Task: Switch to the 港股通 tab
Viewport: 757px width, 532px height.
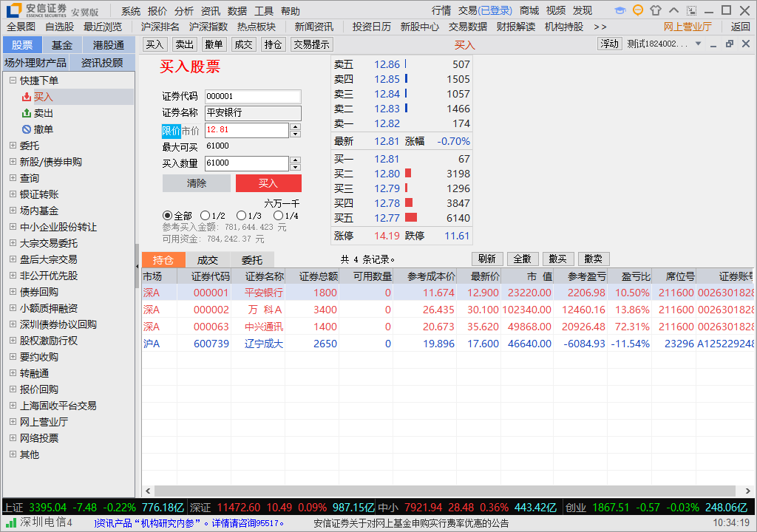Action: tap(109, 45)
